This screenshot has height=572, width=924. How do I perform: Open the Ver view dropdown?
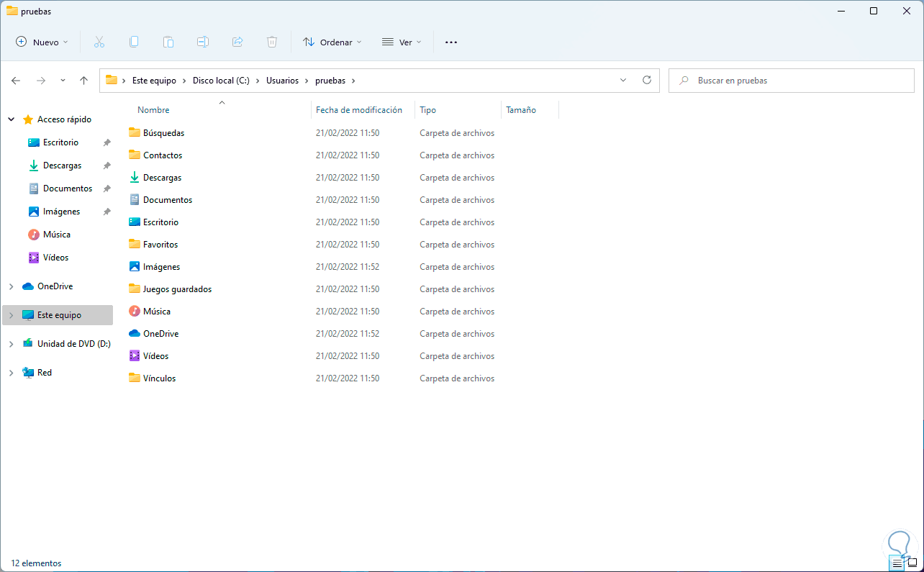[402, 42]
